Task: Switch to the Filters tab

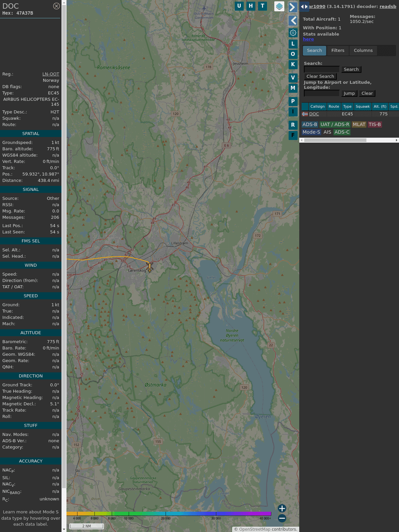Action: click(x=337, y=51)
